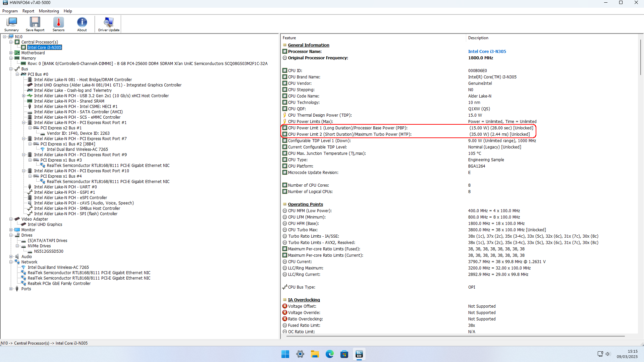
Task: Click the Ports plug icon
Action: 17,289
